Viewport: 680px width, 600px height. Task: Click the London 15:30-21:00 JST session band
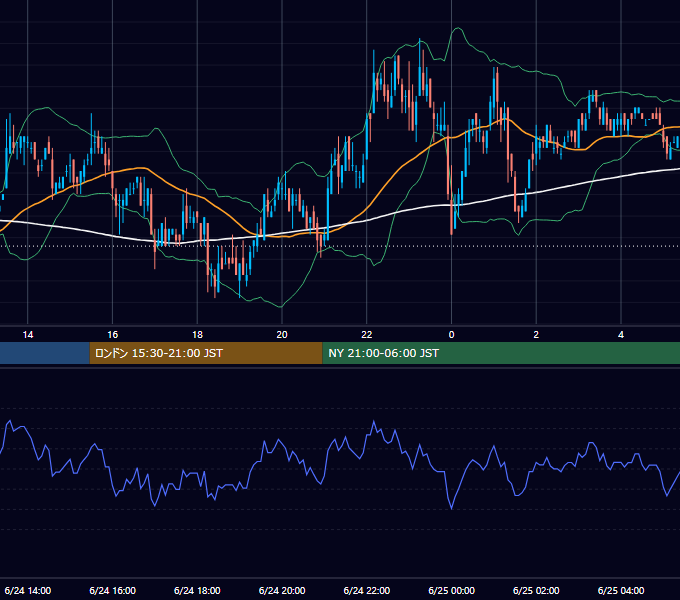206,353
